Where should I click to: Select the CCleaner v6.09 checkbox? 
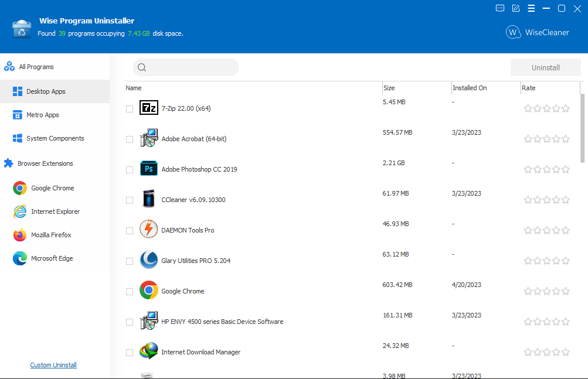tap(130, 200)
